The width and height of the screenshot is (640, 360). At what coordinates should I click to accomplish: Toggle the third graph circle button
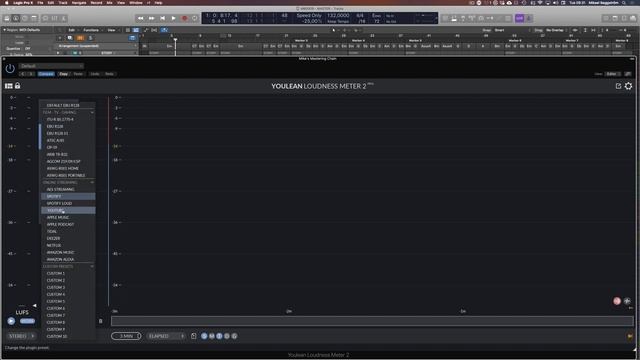pos(219,336)
